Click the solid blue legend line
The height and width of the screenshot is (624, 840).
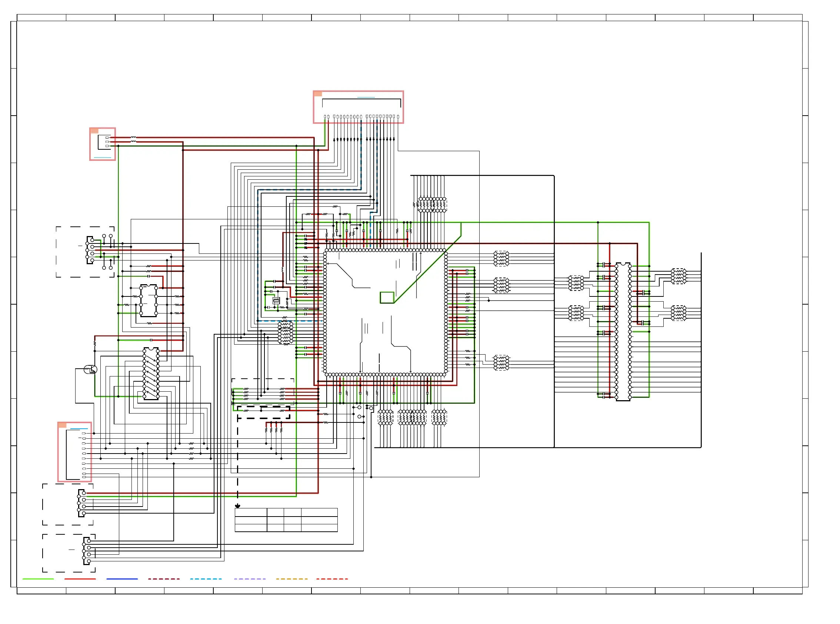point(122,579)
